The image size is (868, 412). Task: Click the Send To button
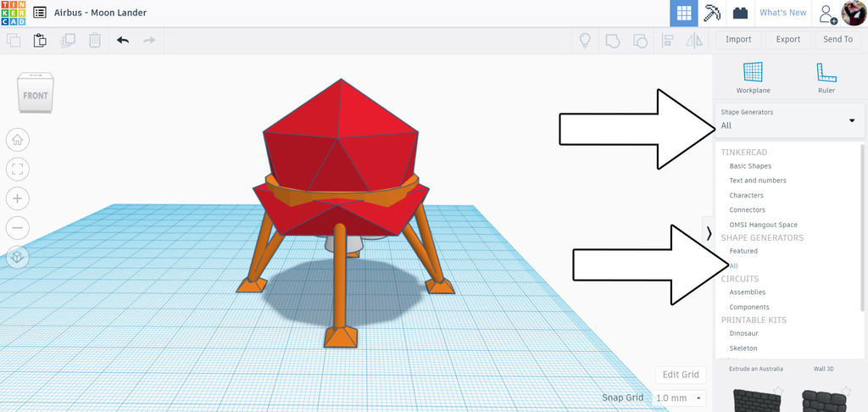pos(837,39)
